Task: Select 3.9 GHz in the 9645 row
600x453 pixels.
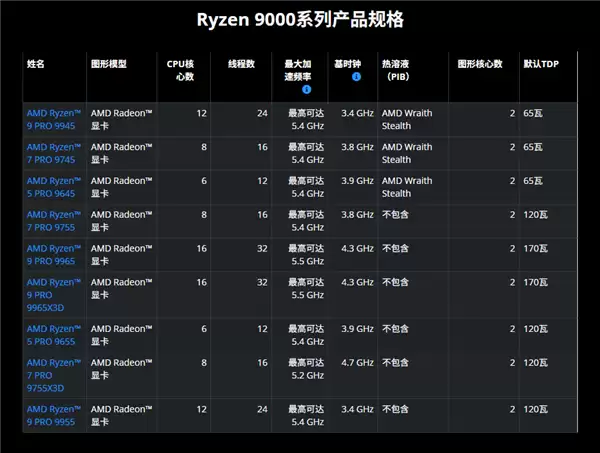Action: tap(357, 181)
